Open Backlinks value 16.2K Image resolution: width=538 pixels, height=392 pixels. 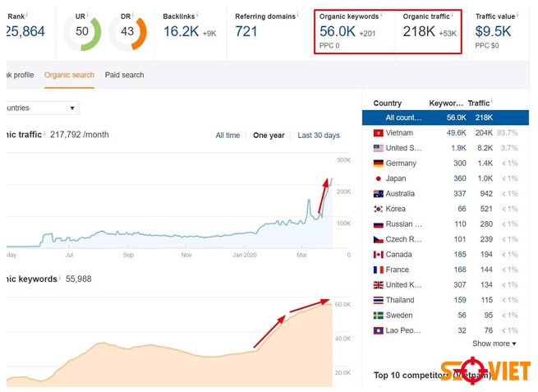coord(181,31)
